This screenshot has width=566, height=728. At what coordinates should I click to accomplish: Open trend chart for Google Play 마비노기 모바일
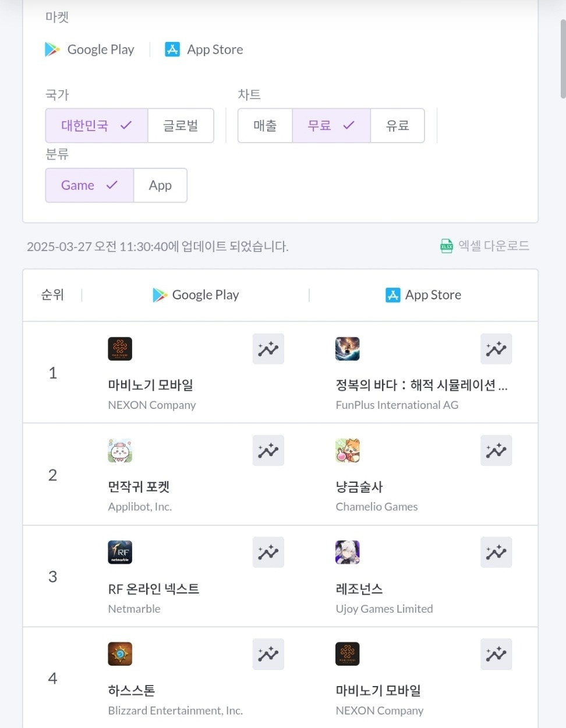click(268, 349)
